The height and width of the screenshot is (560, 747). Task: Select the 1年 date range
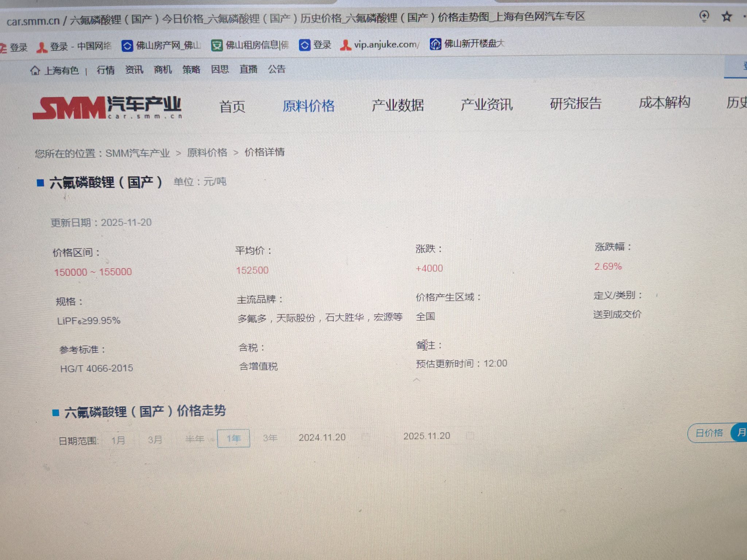233,438
